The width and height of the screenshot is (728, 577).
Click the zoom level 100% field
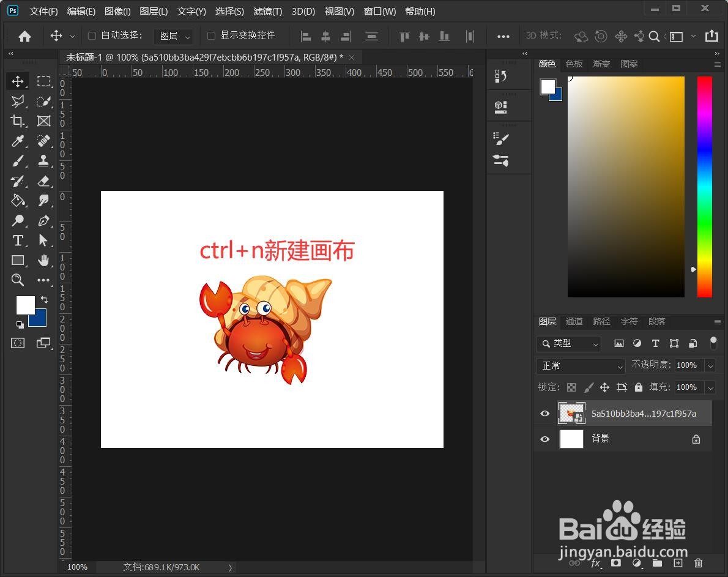coord(77,567)
